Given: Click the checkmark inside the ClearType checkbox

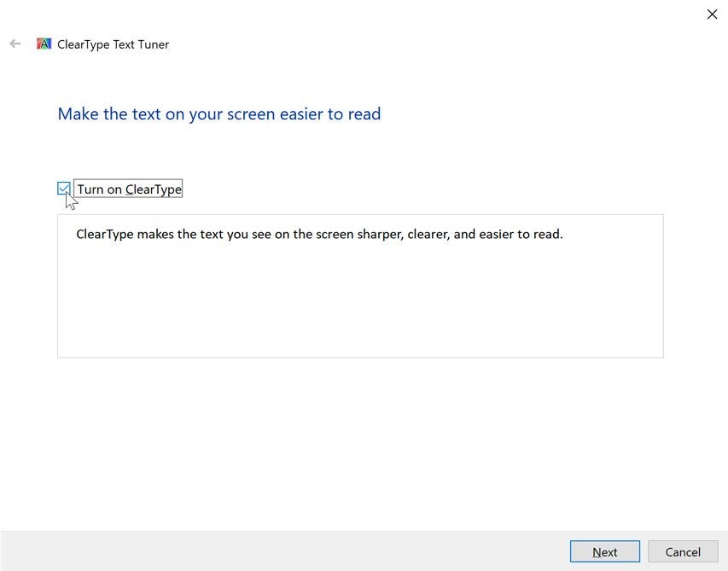Looking at the screenshot, I should 63,188.
